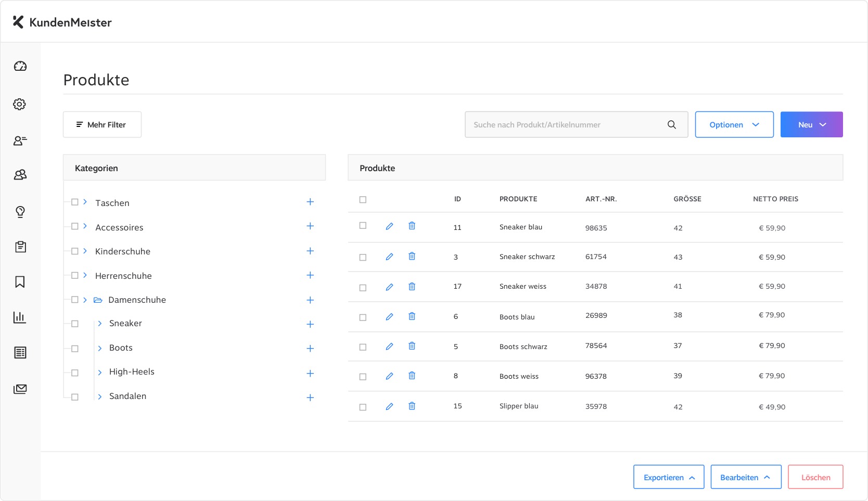The image size is (868, 501).
Task: Expand the Boots subcategory chevron
Action: [100, 348]
